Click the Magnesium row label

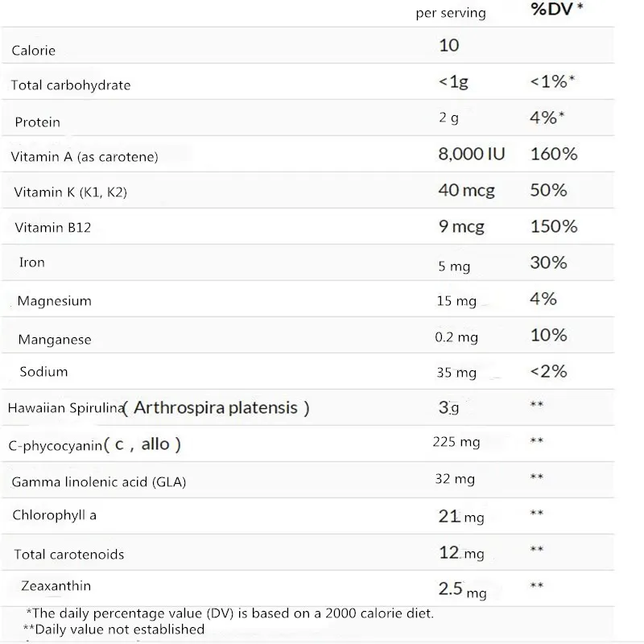55,301
